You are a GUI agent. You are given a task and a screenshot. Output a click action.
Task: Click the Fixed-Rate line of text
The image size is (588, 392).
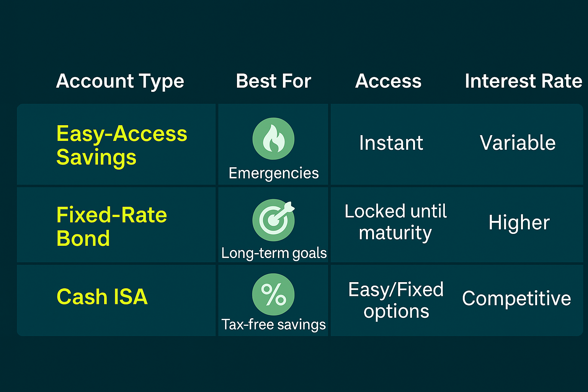112,215
